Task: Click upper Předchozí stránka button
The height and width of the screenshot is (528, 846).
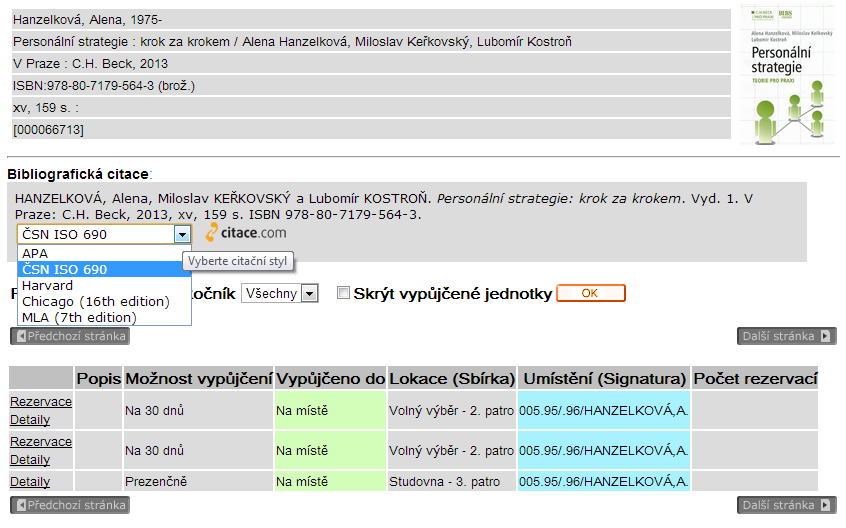Action: (70, 336)
